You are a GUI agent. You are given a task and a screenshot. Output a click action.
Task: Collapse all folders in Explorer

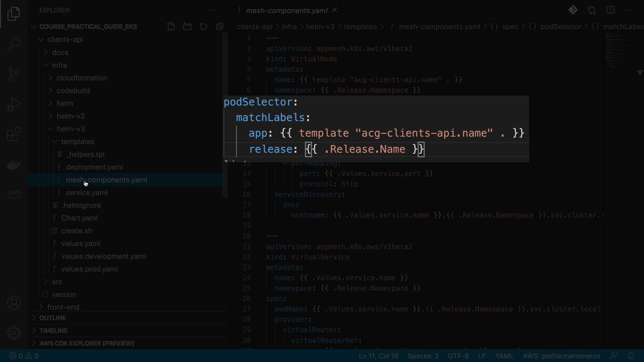tap(220, 26)
